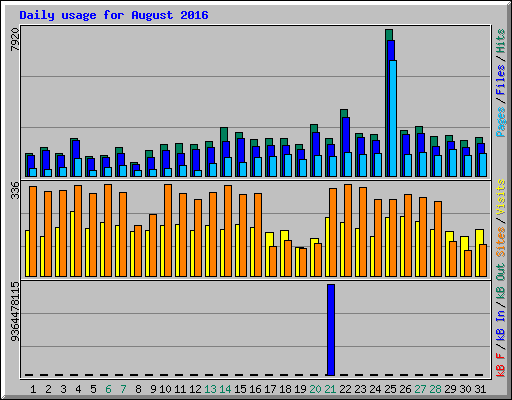
Task: Click the yellow Visits bar on day 4
Action: click(x=72, y=244)
